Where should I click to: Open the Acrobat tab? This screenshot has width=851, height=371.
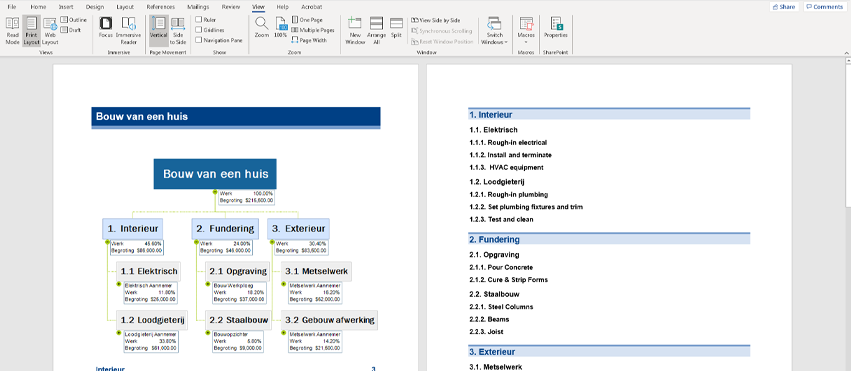pos(312,7)
